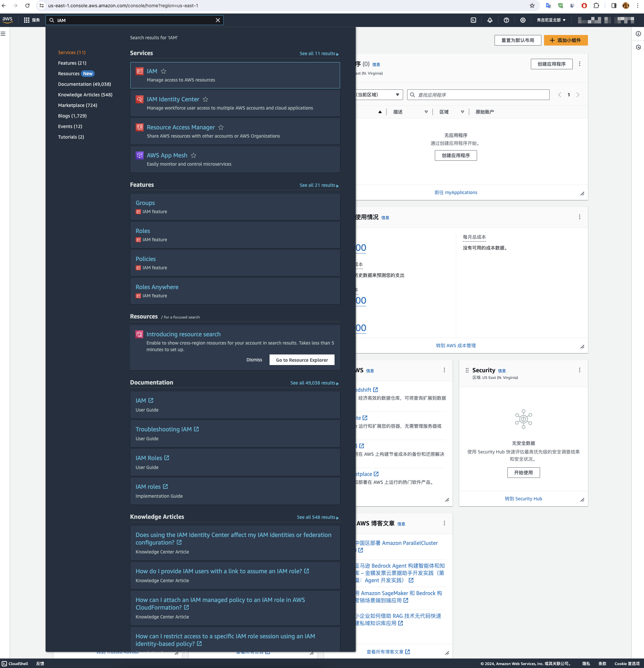644x668 pixels.
Task: Click Go to Resource Explorer button
Action: point(302,360)
